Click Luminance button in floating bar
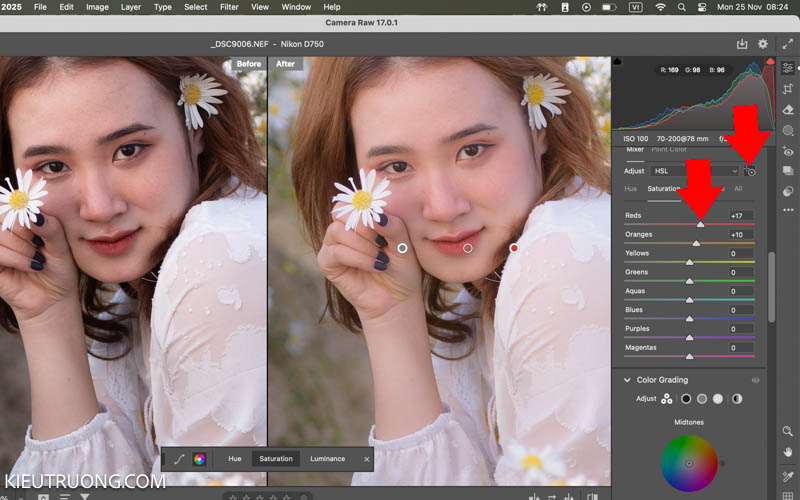 (328, 459)
